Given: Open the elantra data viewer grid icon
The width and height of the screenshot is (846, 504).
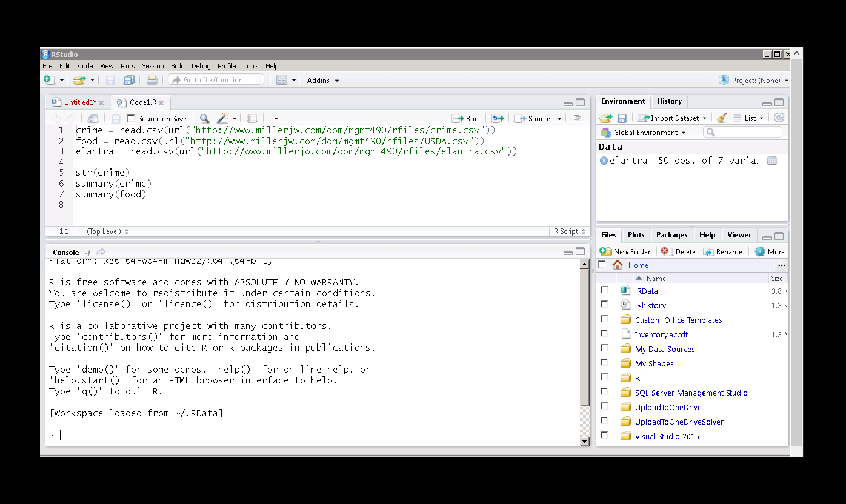Looking at the screenshot, I should (x=771, y=161).
